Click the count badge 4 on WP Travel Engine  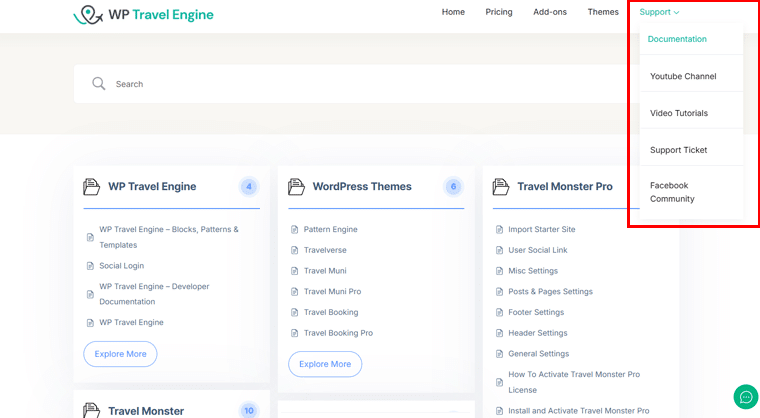(x=249, y=187)
